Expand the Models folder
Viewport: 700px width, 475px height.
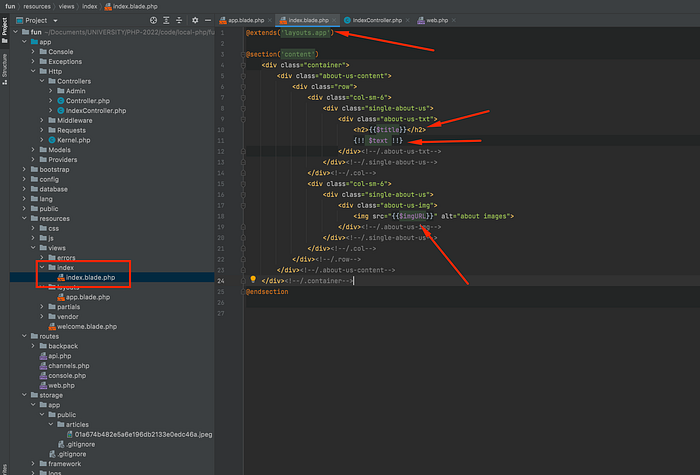pyautogui.click(x=33, y=150)
